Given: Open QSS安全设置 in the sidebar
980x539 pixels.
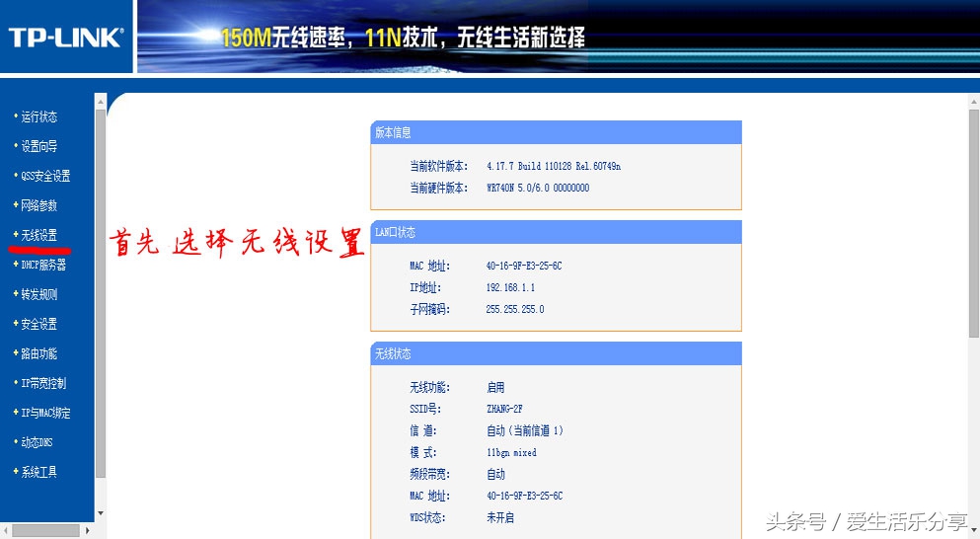Looking at the screenshot, I should coord(45,177).
